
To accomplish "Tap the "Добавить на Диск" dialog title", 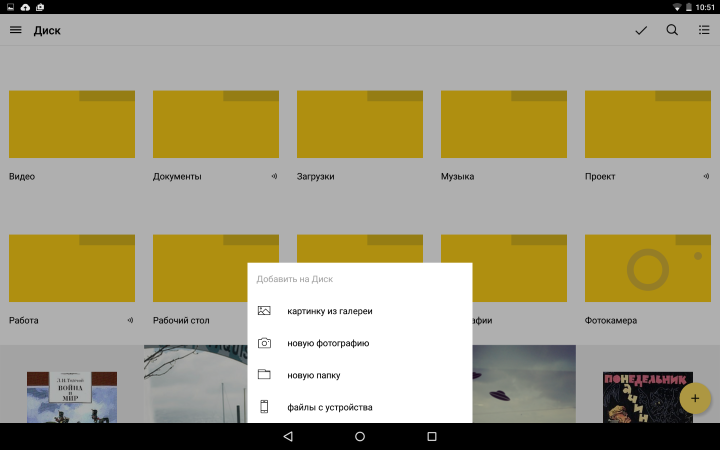I will [294, 279].
